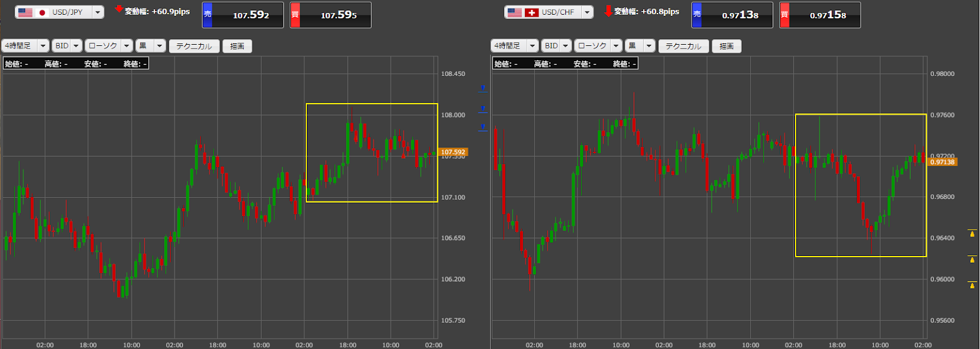Screen dimensions: 980x349
Task: Click the 0.97600 price axis label
Action: click(943, 115)
